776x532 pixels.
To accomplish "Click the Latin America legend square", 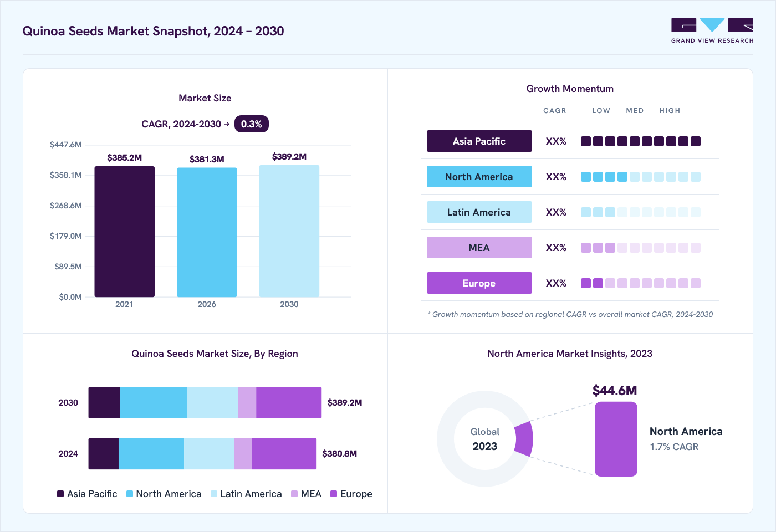I will click(x=214, y=494).
